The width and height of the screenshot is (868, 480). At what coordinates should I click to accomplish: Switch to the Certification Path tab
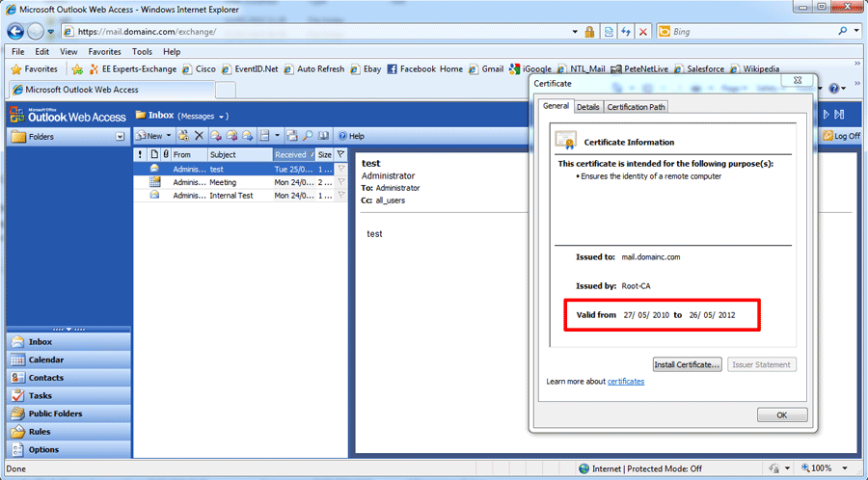(x=637, y=107)
